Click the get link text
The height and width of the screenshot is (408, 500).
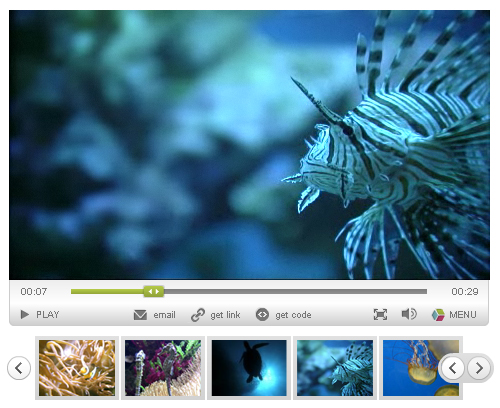tap(225, 315)
